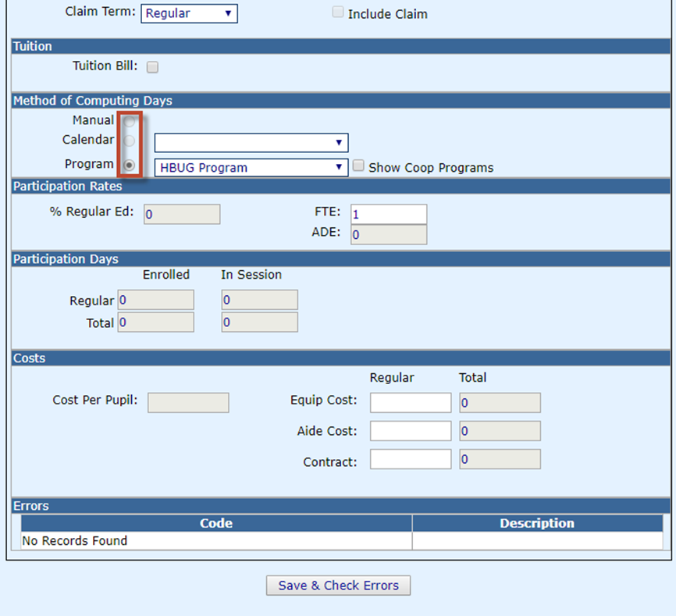Open the Claim Term dropdown
The width and height of the screenshot is (676, 616).
(189, 13)
